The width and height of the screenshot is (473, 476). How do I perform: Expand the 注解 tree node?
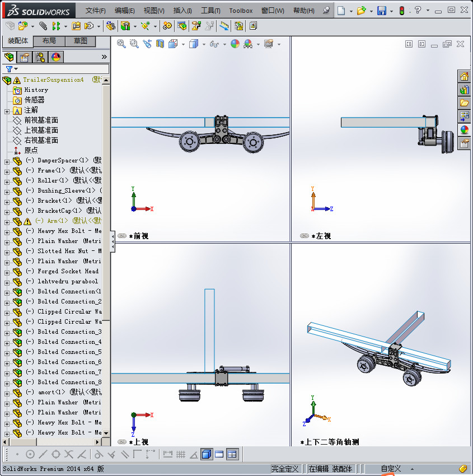coord(7,111)
